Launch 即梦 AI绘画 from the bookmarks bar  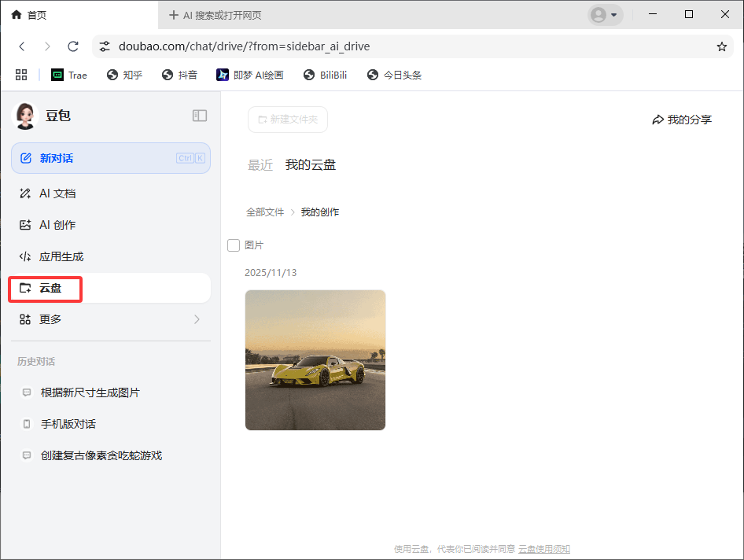point(250,75)
